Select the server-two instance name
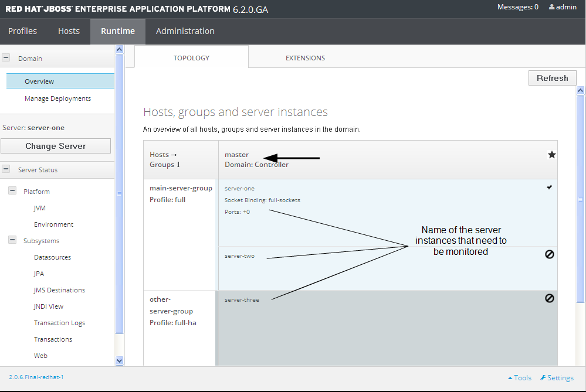 pyautogui.click(x=239, y=255)
